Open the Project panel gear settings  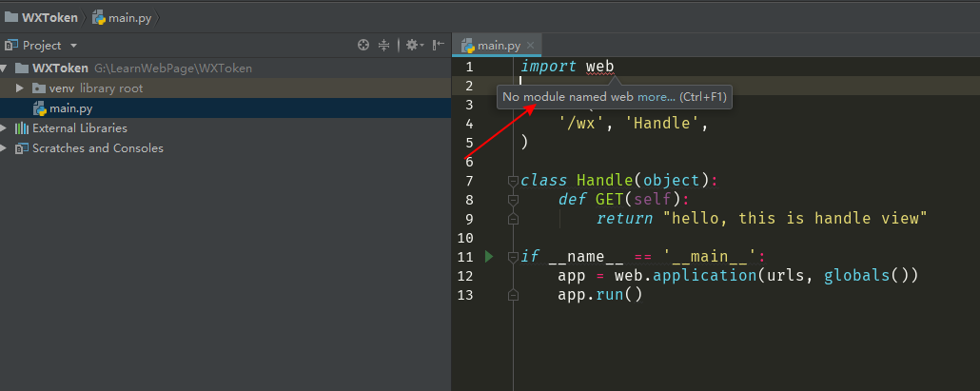pos(412,45)
